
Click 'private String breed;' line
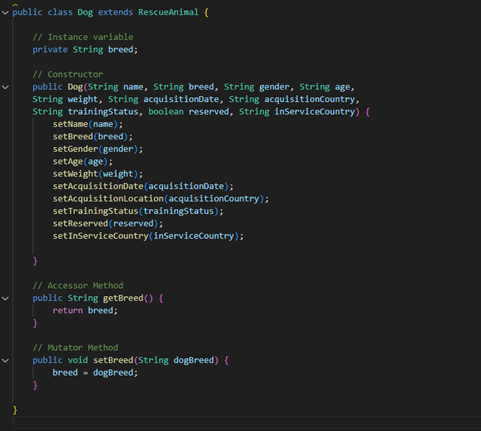coord(85,50)
